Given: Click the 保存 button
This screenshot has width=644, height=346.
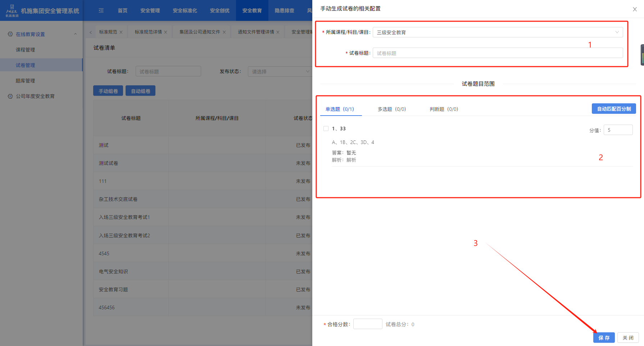Looking at the screenshot, I should (x=604, y=338).
